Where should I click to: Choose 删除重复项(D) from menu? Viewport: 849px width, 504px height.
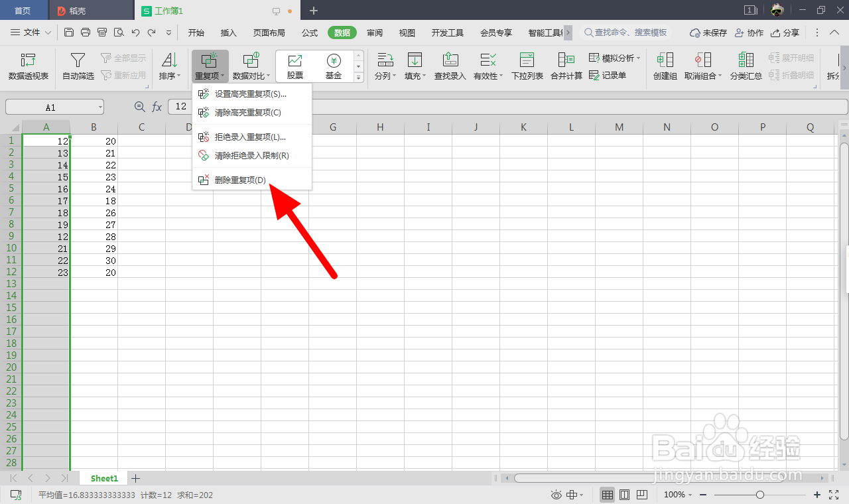click(252, 180)
